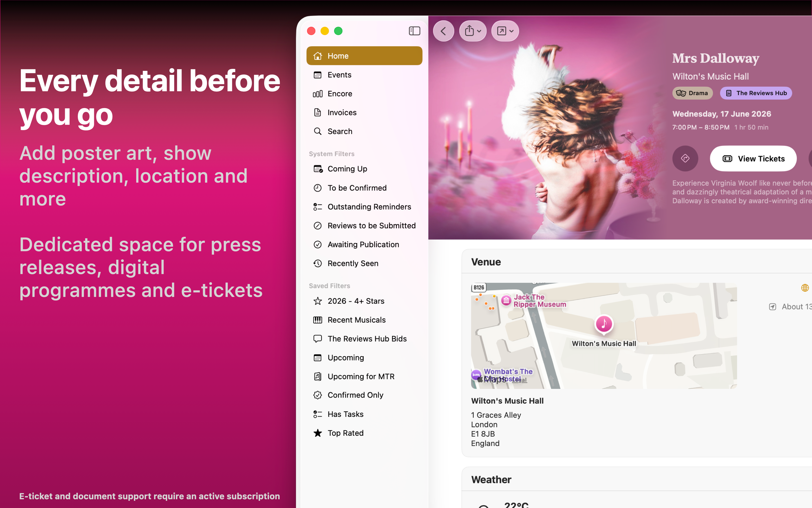Click the Mrs Dalloway event title
Viewport: 812px width, 508px height.
pos(715,58)
